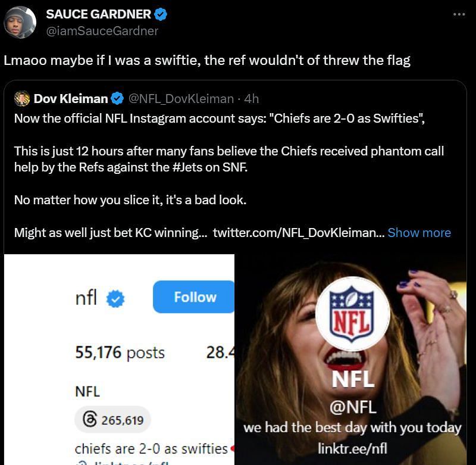Click the blue Follow button
The height and width of the screenshot is (465, 476).
coord(194,297)
